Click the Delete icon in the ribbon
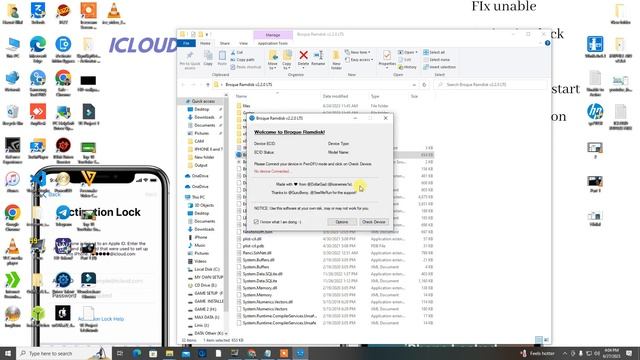This screenshot has width=640, height=360. 303,58
